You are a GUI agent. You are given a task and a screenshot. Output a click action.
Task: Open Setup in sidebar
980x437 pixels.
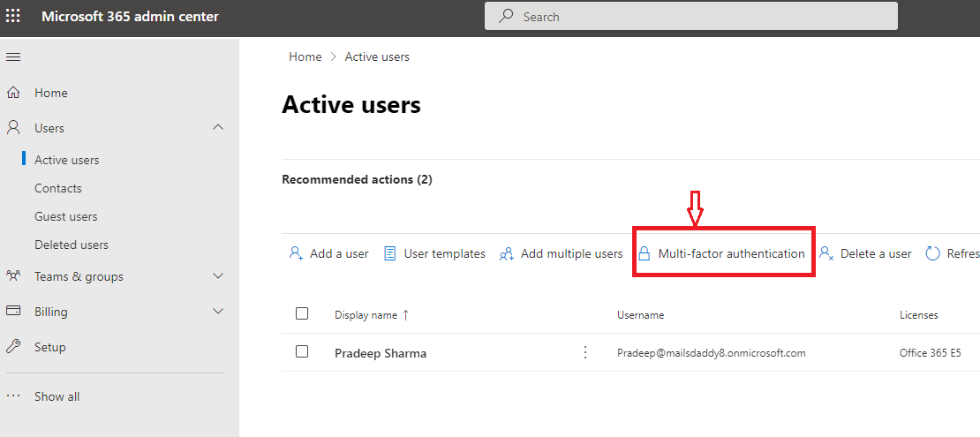50,346
